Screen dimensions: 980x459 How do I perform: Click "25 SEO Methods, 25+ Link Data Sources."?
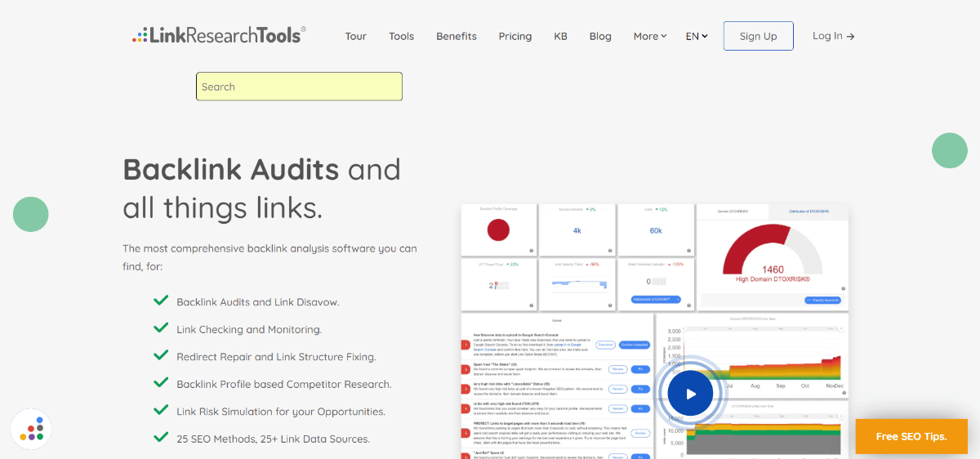[x=273, y=439]
